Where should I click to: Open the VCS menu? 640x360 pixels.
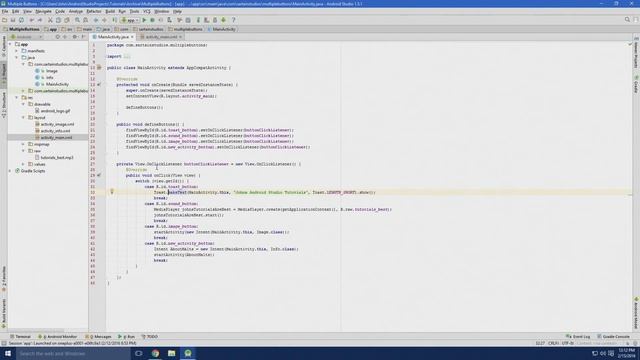point(147,11)
